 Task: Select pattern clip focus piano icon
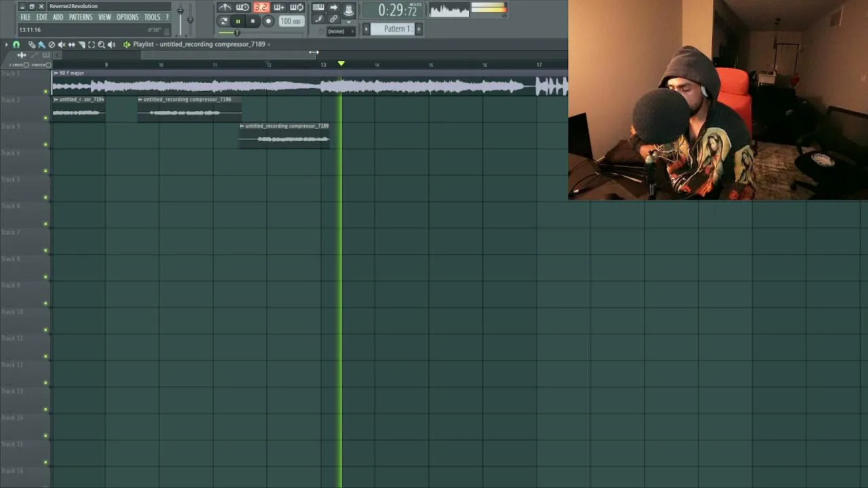46,54
